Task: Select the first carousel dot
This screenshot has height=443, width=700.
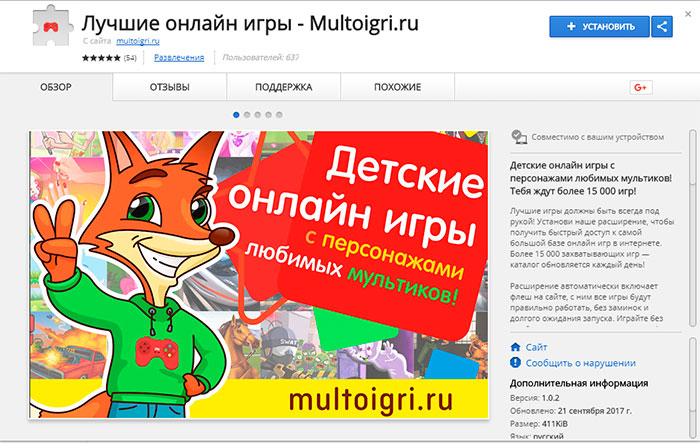Action: click(236, 115)
